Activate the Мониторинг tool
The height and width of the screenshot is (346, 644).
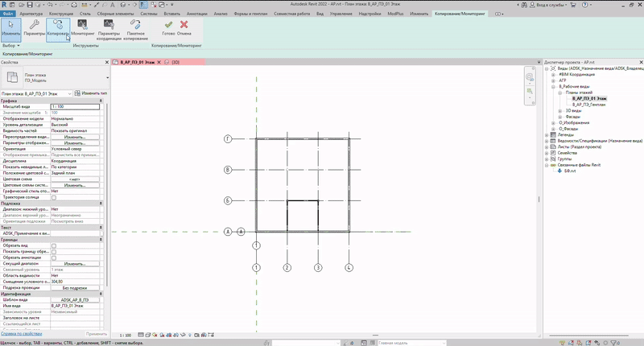click(83, 29)
